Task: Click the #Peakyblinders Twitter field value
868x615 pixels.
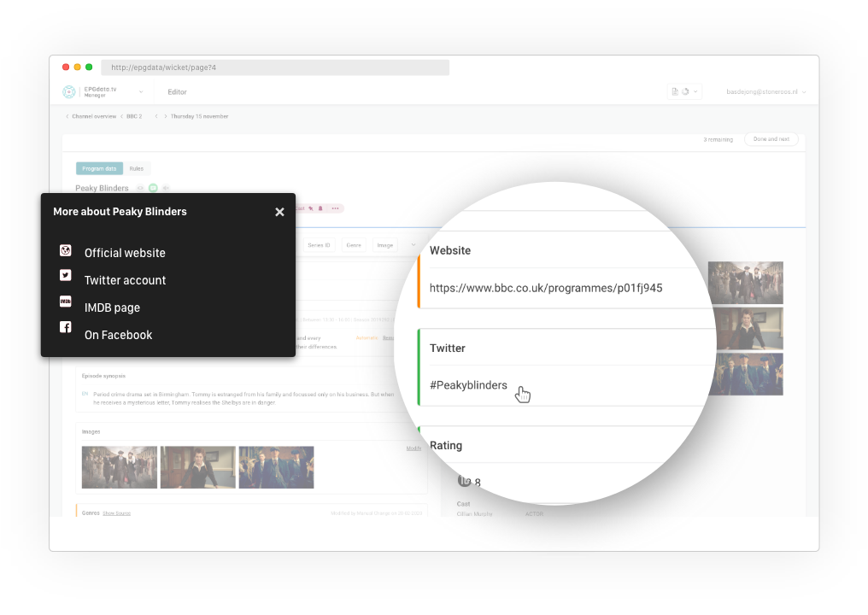Action: coord(468,385)
